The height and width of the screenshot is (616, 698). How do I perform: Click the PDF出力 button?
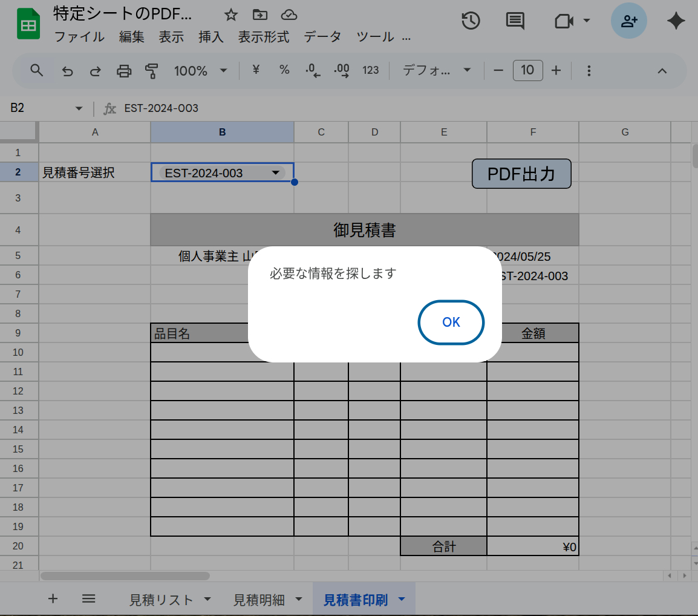[521, 174]
